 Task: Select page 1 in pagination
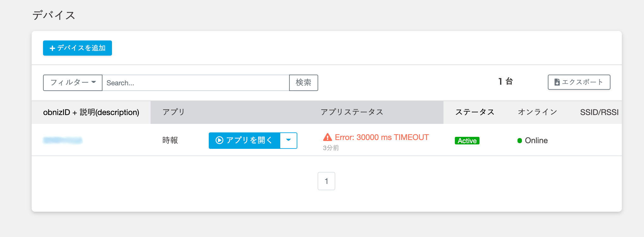[x=326, y=181]
